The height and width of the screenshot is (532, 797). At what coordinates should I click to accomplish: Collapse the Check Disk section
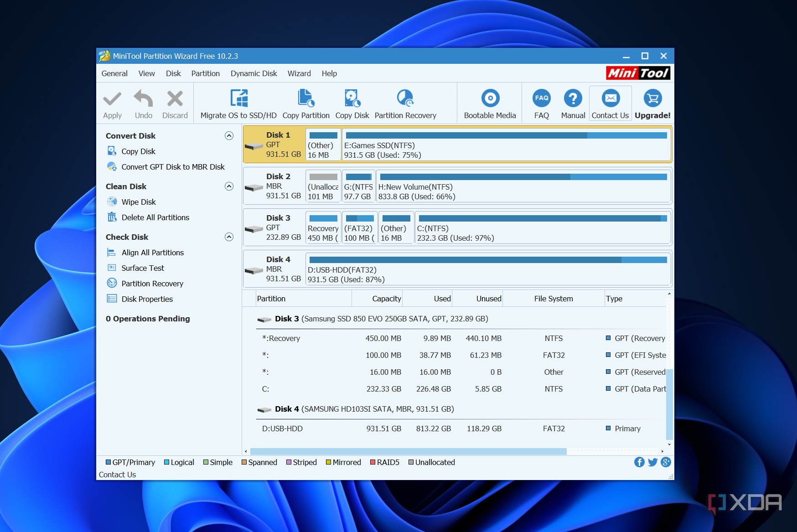[x=229, y=237]
